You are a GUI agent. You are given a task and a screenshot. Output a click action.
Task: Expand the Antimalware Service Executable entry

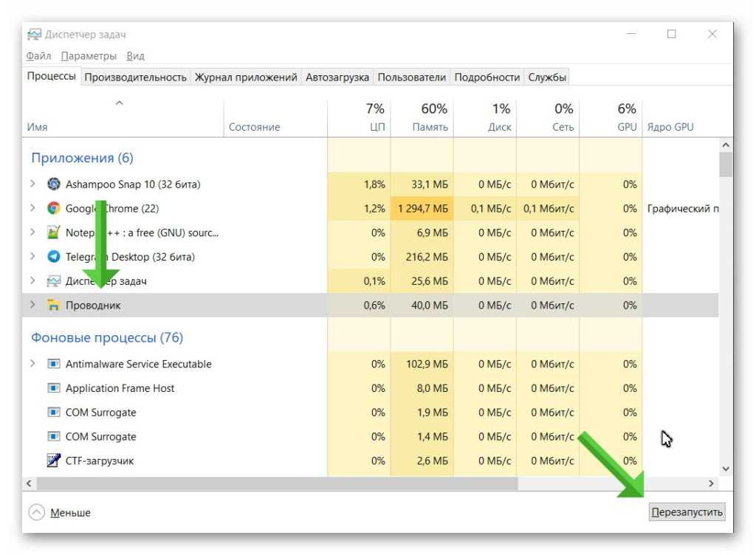32,364
